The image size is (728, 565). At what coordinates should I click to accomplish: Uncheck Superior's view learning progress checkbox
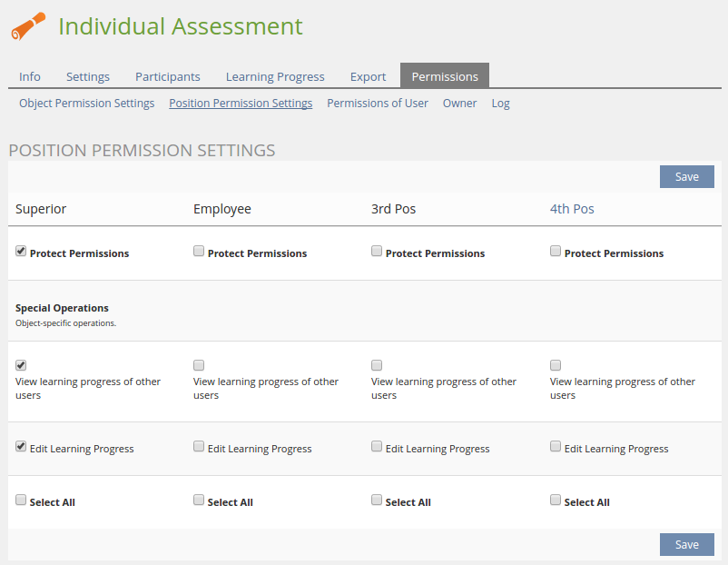pos(21,365)
